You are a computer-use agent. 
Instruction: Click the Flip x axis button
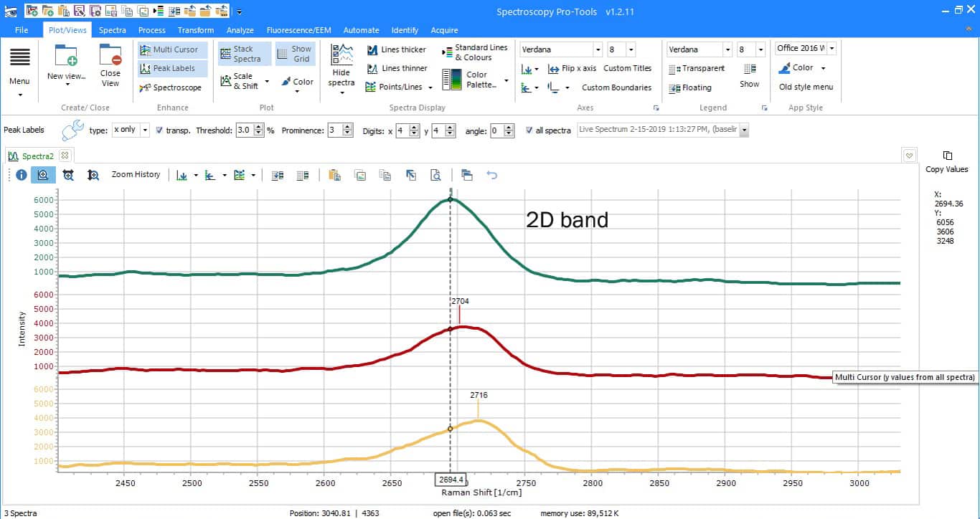(572, 69)
